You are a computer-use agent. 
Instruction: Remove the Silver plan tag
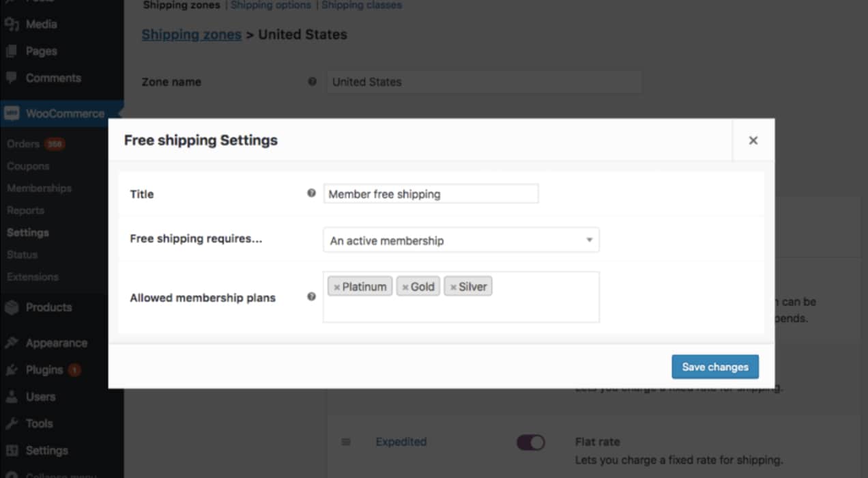point(453,287)
